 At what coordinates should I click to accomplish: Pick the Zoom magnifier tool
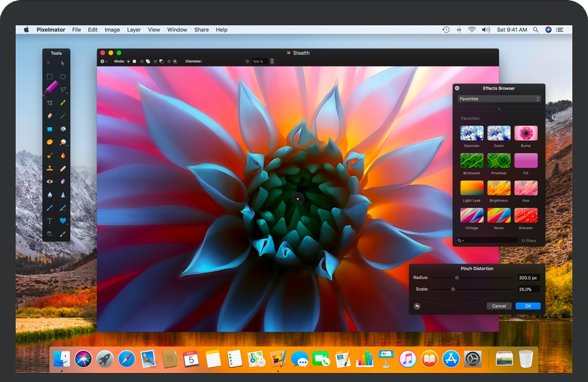tap(49, 234)
